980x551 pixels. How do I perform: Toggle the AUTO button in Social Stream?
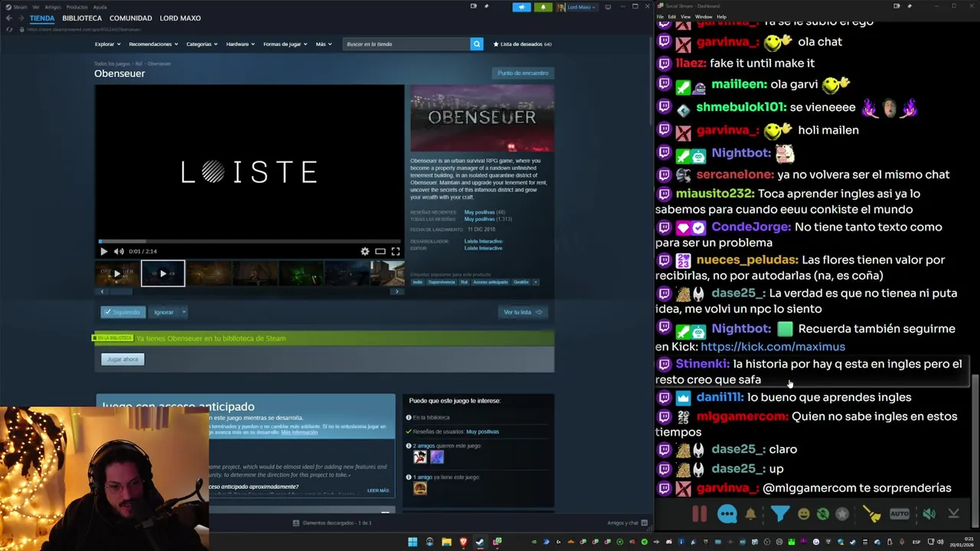click(x=900, y=514)
